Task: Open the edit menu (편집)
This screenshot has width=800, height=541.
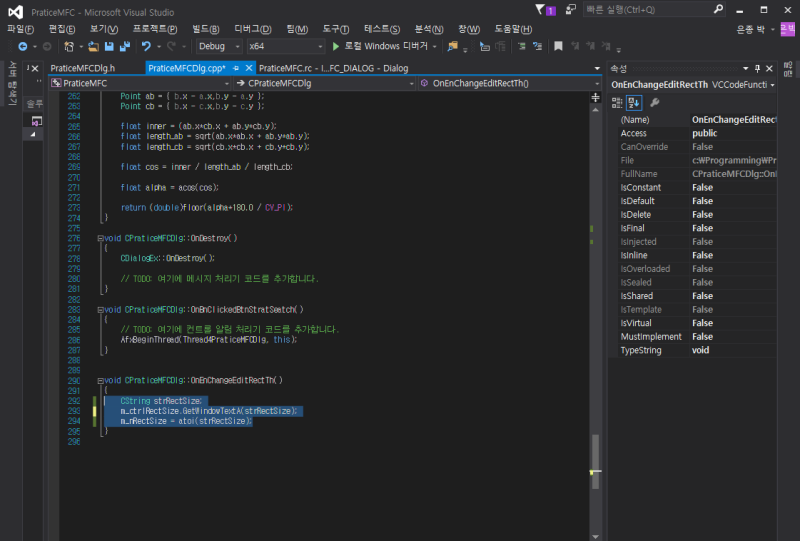Action: click(62, 29)
